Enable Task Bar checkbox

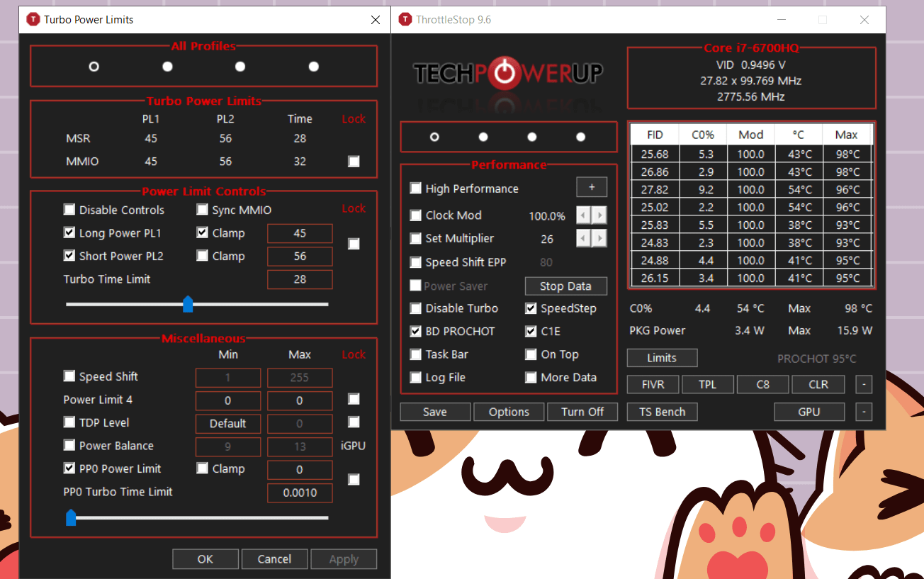(416, 354)
